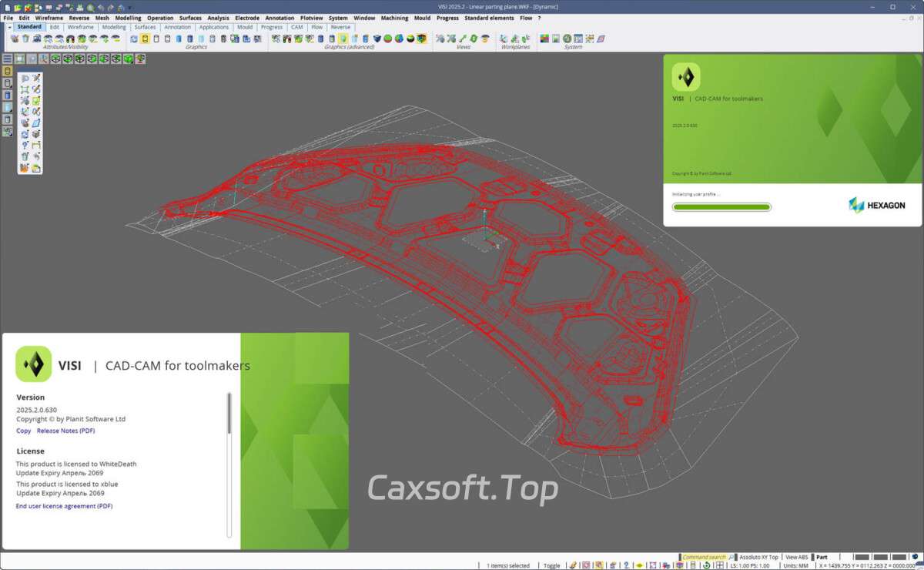The height and width of the screenshot is (570, 924).
Task: Open End user license agreement (PDF)
Action: (64, 506)
